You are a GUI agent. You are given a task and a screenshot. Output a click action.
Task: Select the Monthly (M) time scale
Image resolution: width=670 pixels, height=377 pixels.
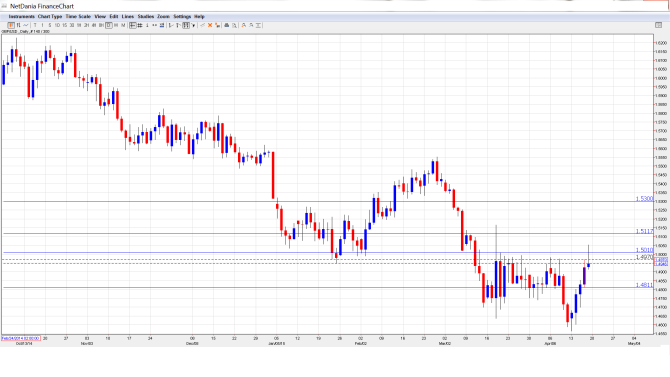point(123,26)
